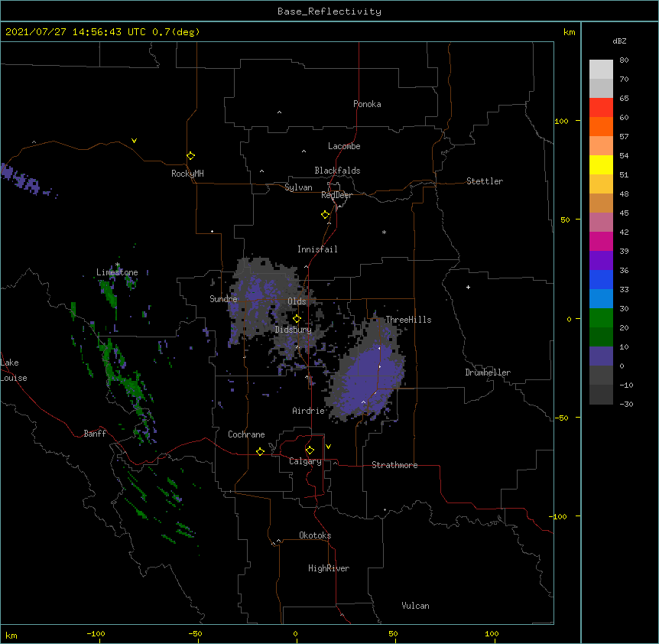Click the Lacombe city label
This screenshot has height=644, width=659.
pos(344,146)
